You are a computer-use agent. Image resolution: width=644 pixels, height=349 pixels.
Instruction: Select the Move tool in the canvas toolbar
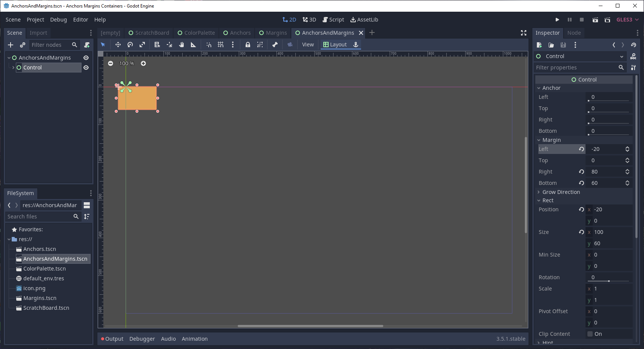[118, 45]
